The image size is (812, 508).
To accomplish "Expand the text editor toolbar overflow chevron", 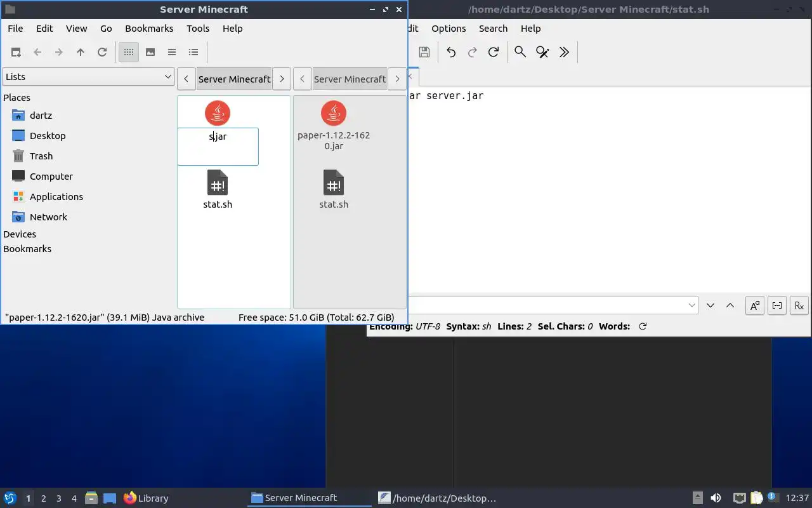I will tap(564, 52).
